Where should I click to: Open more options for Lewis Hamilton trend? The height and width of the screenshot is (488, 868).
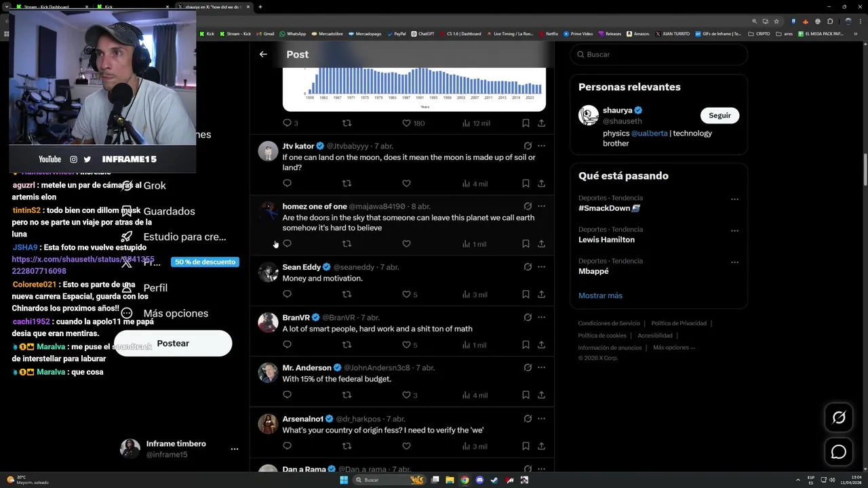pos(734,230)
